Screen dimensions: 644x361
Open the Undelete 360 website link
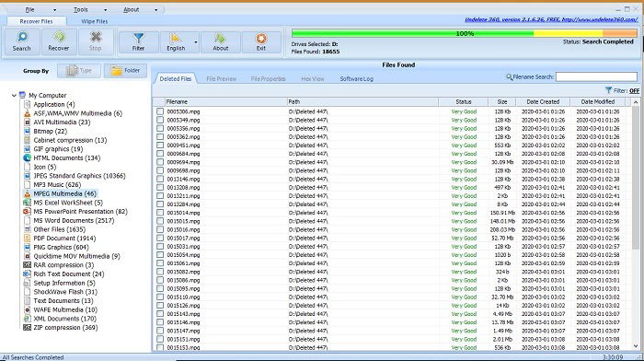click(551, 19)
